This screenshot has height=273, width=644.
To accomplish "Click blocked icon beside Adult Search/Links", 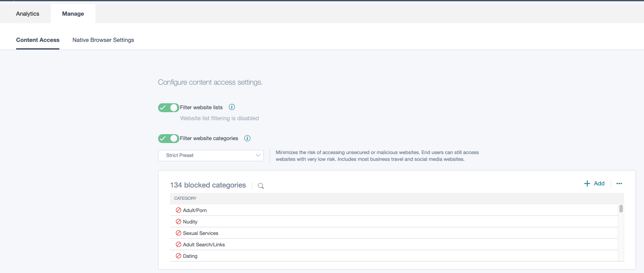I will click(x=178, y=245).
